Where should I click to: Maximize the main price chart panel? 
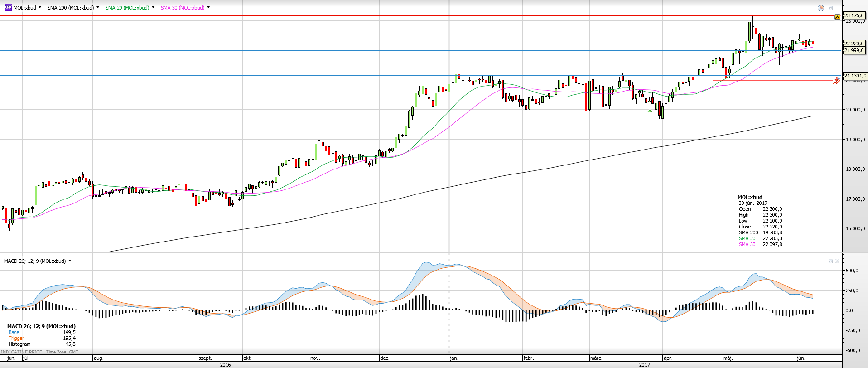(831, 8)
